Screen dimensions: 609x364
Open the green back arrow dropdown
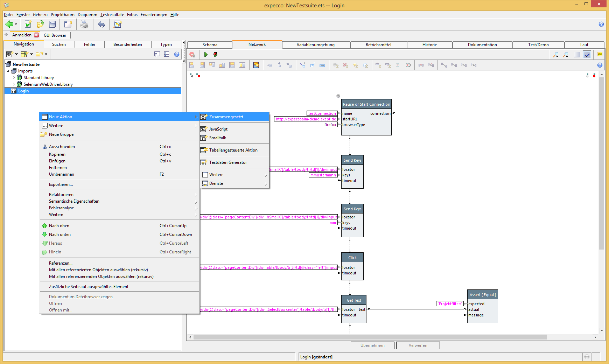coord(16,24)
